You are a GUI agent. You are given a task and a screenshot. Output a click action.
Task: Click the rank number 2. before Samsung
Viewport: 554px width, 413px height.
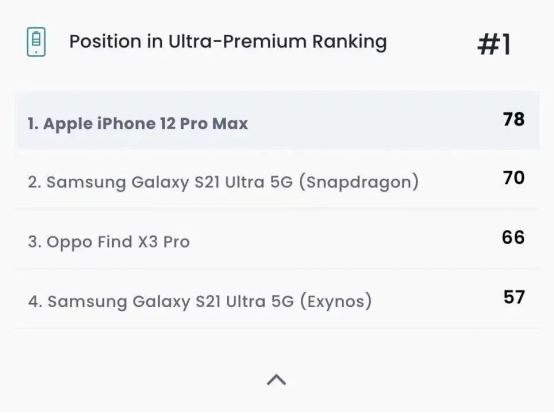35,182
